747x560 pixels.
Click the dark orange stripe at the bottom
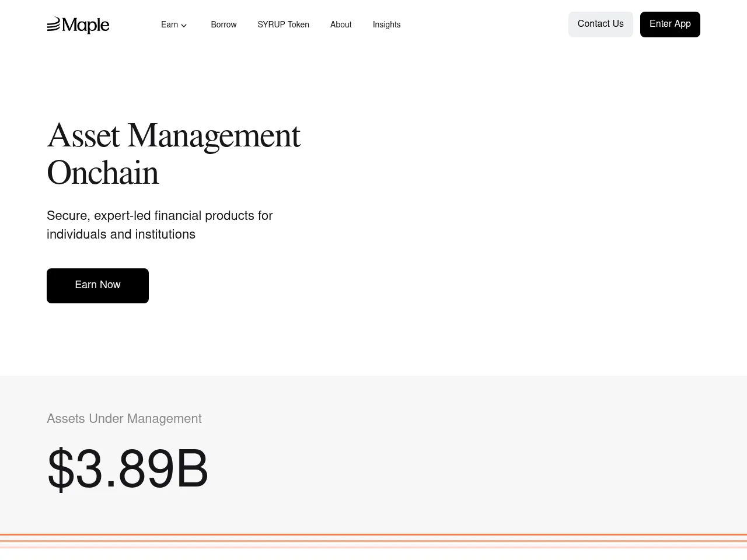coord(373,534)
